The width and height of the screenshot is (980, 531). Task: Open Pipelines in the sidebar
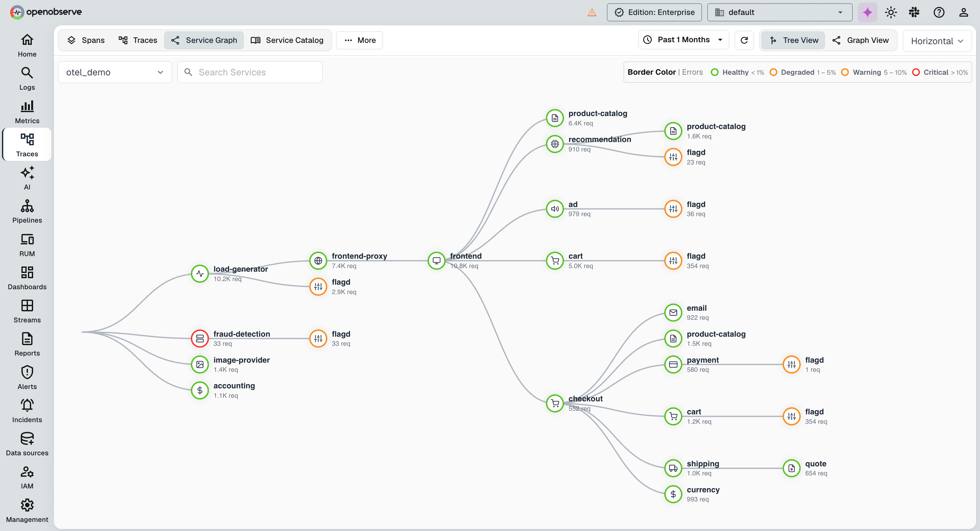coord(27,211)
